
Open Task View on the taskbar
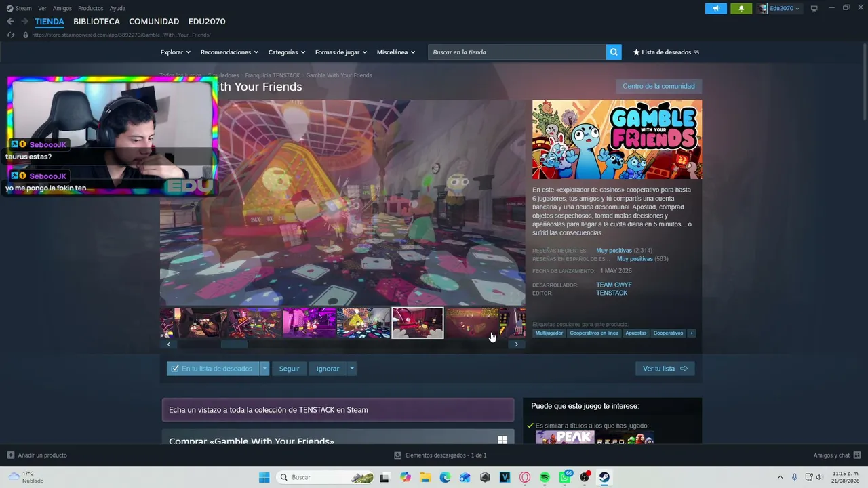coord(384,477)
